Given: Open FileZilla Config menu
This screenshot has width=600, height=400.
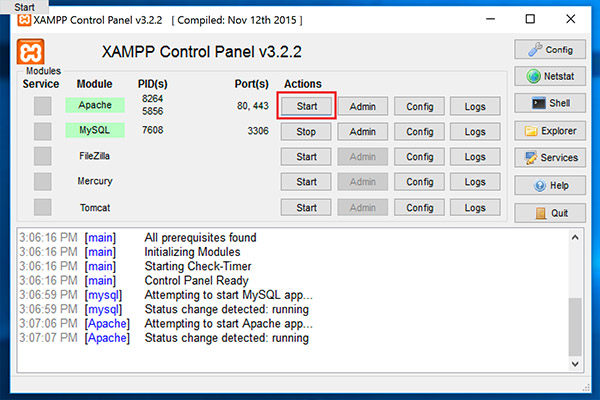Looking at the screenshot, I should click(x=419, y=157).
